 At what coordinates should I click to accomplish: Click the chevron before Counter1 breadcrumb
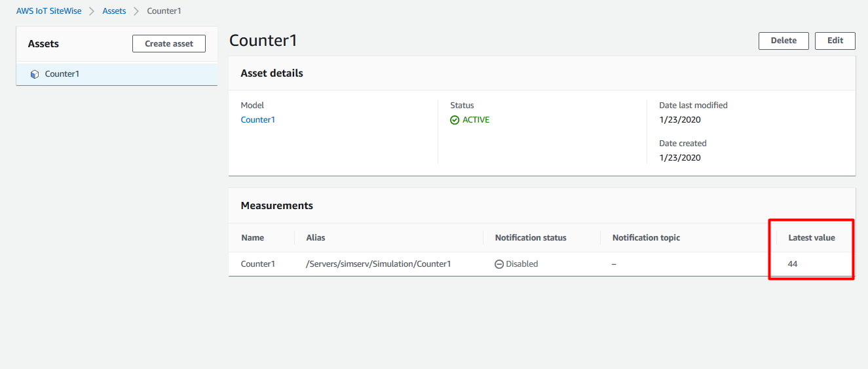136,11
